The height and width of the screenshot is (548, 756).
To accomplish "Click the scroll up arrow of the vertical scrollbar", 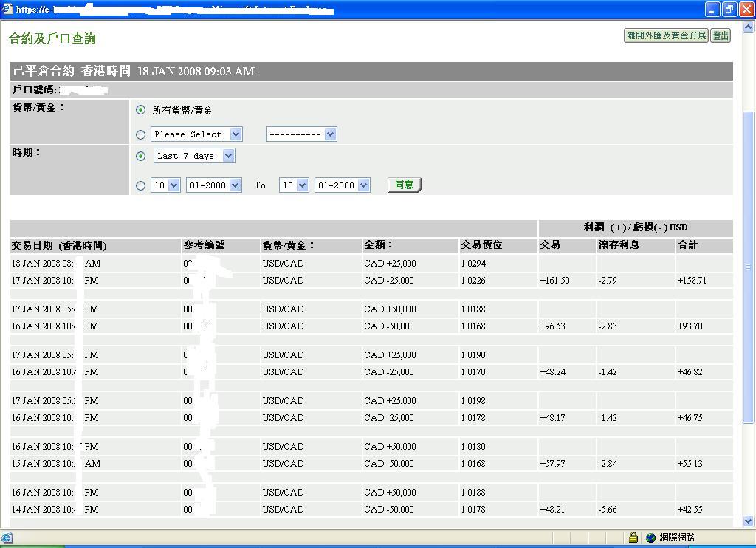I will click(749, 27).
